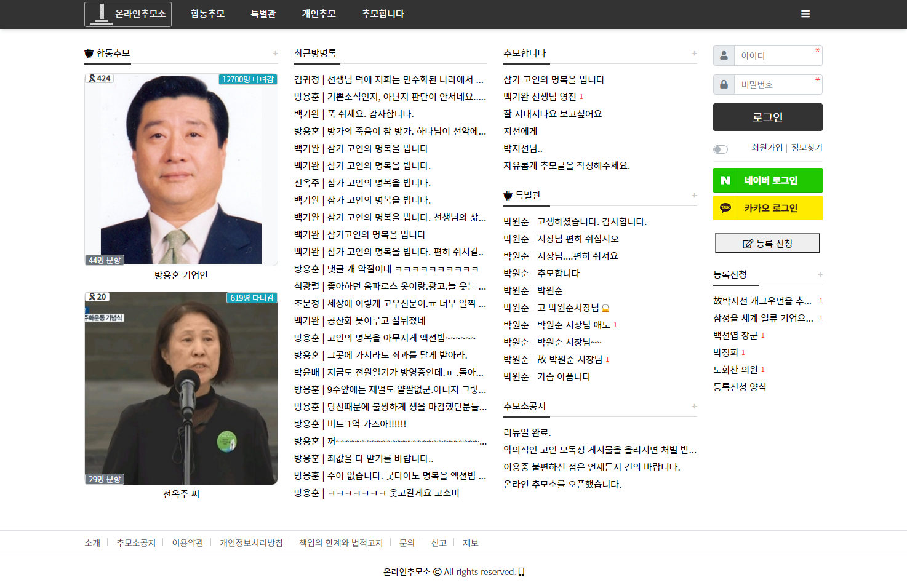Open the post 박지선님..
Screen dimensions: 907x588
click(523, 149)
